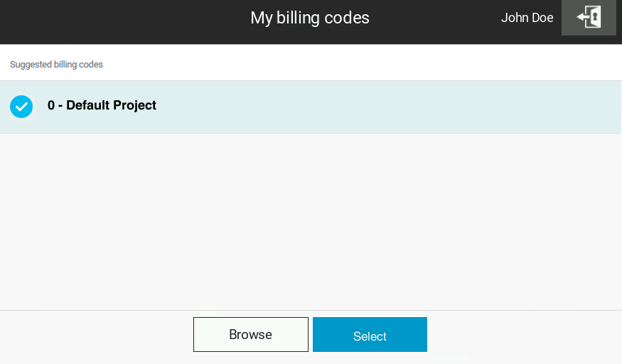
Task: Click the round check icon in the list
Action: [x=21, y=107]
